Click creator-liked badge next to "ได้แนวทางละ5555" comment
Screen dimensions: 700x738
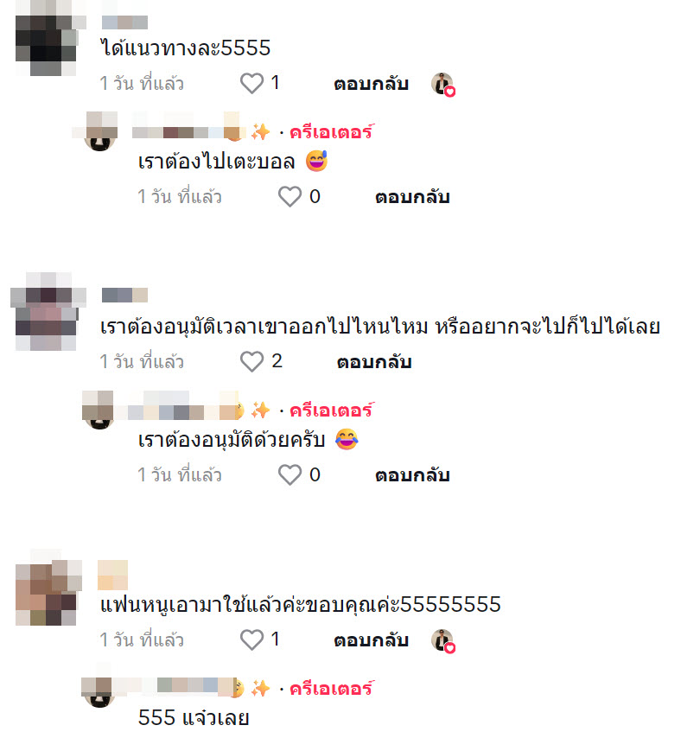point(443,85)
